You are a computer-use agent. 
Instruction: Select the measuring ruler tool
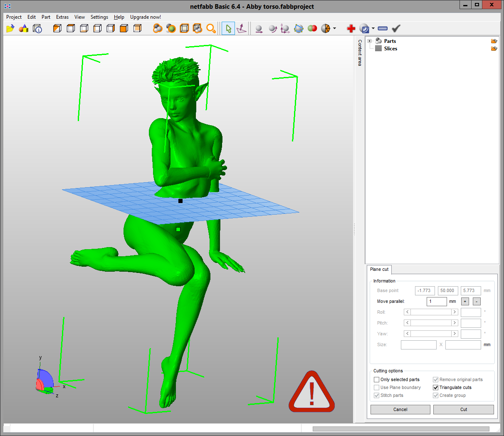[x=383, y=28]
